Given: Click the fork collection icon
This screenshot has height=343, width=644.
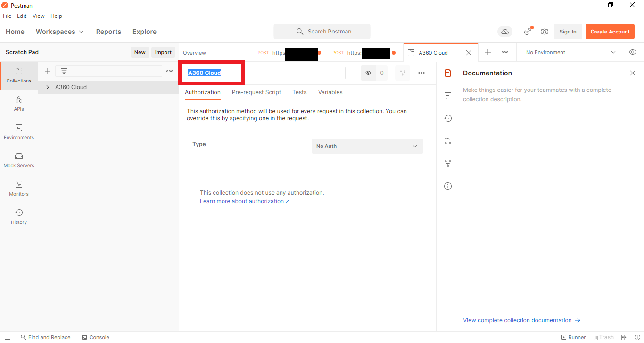Looking at the screenshot, I should tap(403, 73).
